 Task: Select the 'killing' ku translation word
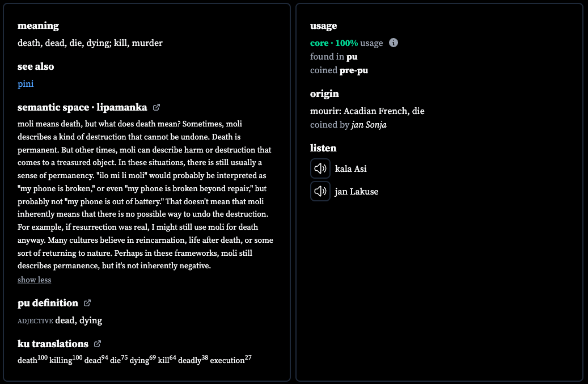(61, 360)
